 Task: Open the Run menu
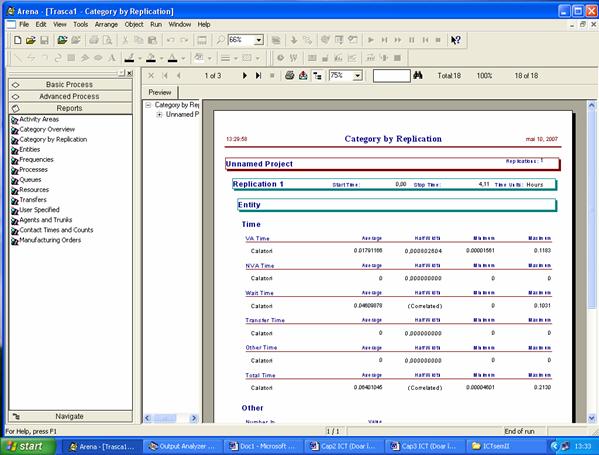(156, 24)
